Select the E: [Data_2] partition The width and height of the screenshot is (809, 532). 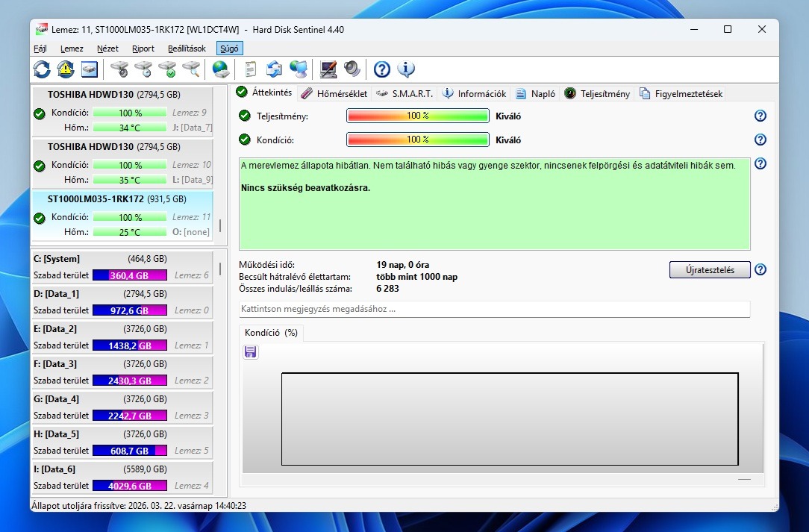[x=123, y=337]
